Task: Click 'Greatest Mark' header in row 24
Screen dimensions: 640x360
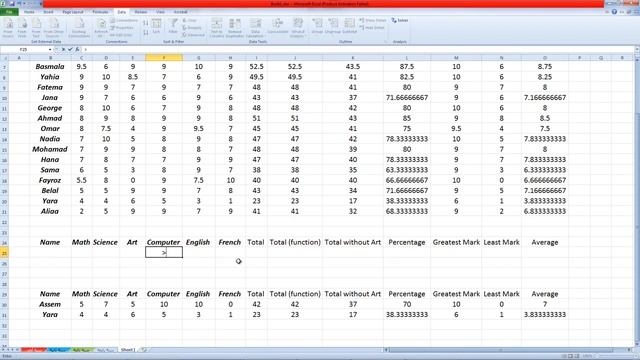Action: (x=456, y=242)
